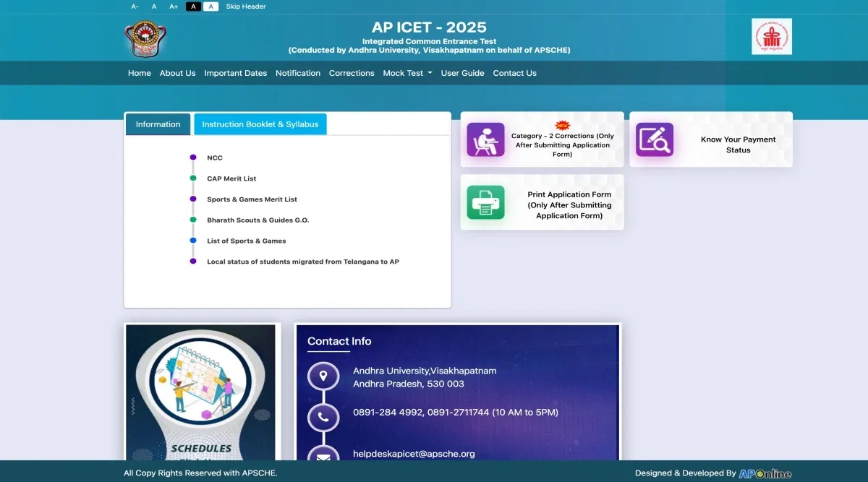Open the Important Dates menu item
The width and height of the screenshot is (868, 482).
coord(235,73)
